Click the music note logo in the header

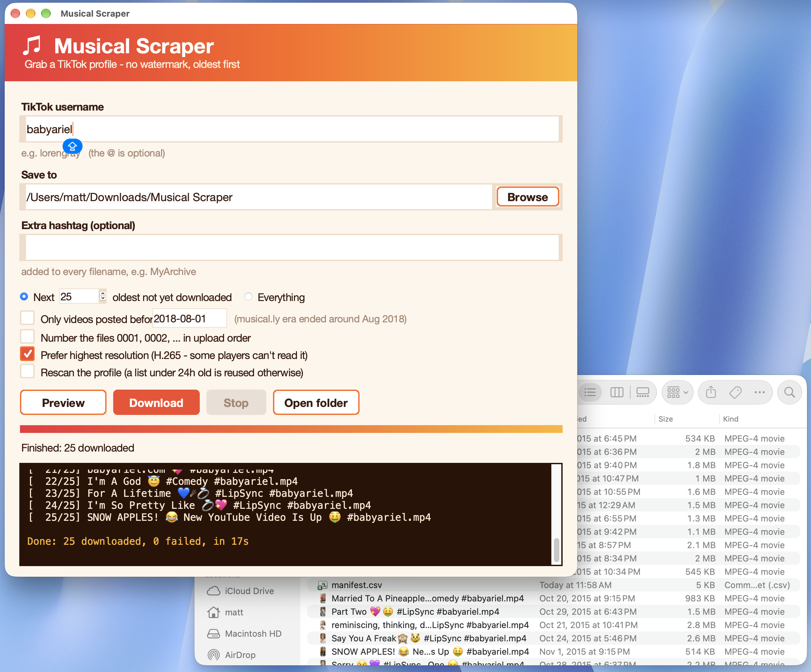tap(32, 46)
